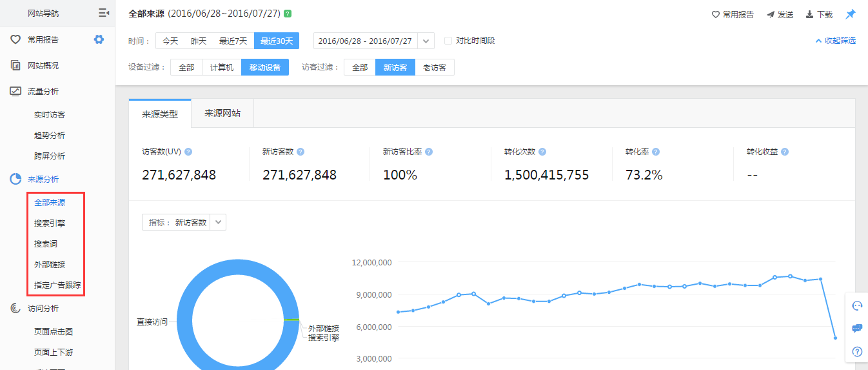Enable the 对比时间段 checkbox
868x370 pixels.
(x=448, y=41)
